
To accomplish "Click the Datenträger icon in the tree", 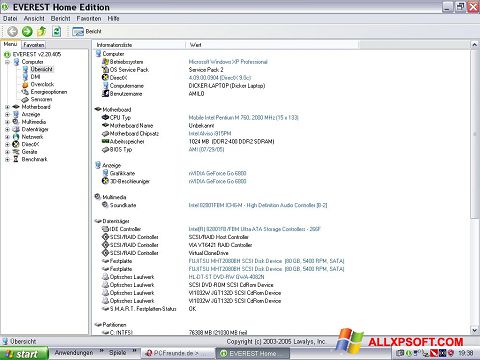I will 16,129.
